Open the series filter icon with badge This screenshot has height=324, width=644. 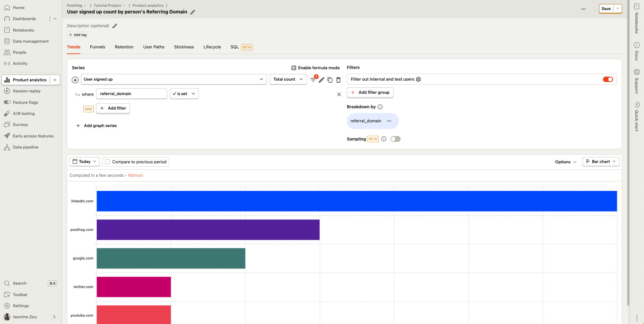tap(313, 80)
